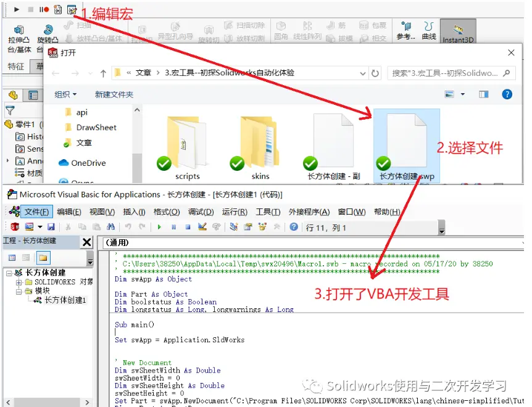Viewport: 532px width, 407px height.
Task: Click the View SOLIDWORKS icon in VBA toolbar
Action: point(15,227)
